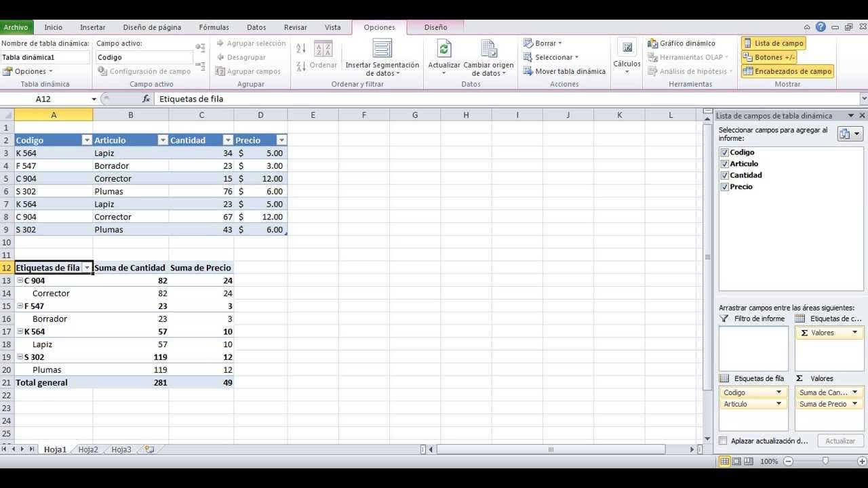Switch to the Diseño ribbon tab
868x488 pixels.
click(435, 27)
